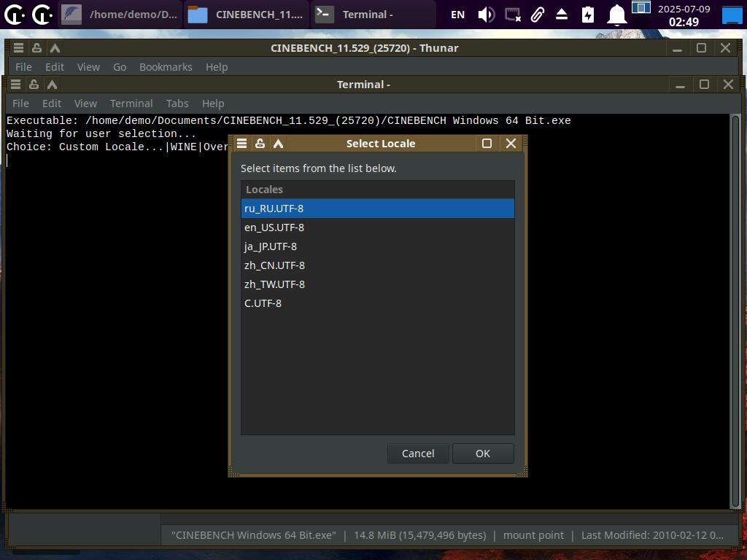Viewport: 747px width, 560px height.
Task: Click the show desktop blue panel icon
Action: 732,15
